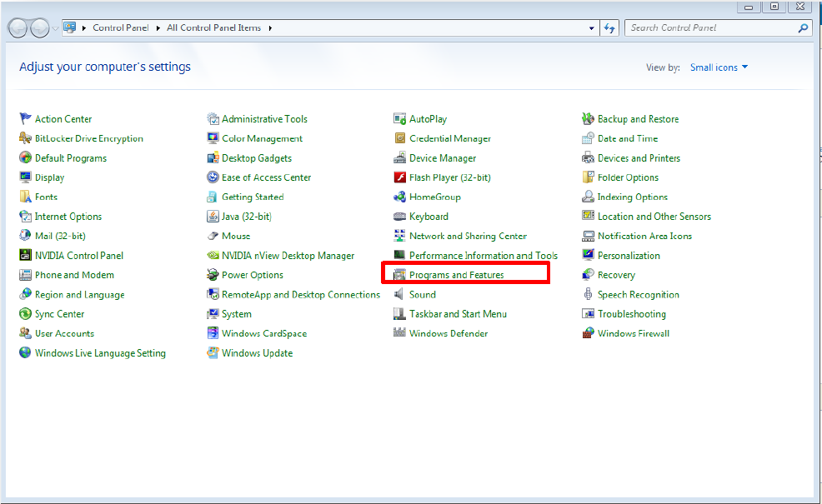Open Programs and Features
The image size is (822, 504).
456,275
